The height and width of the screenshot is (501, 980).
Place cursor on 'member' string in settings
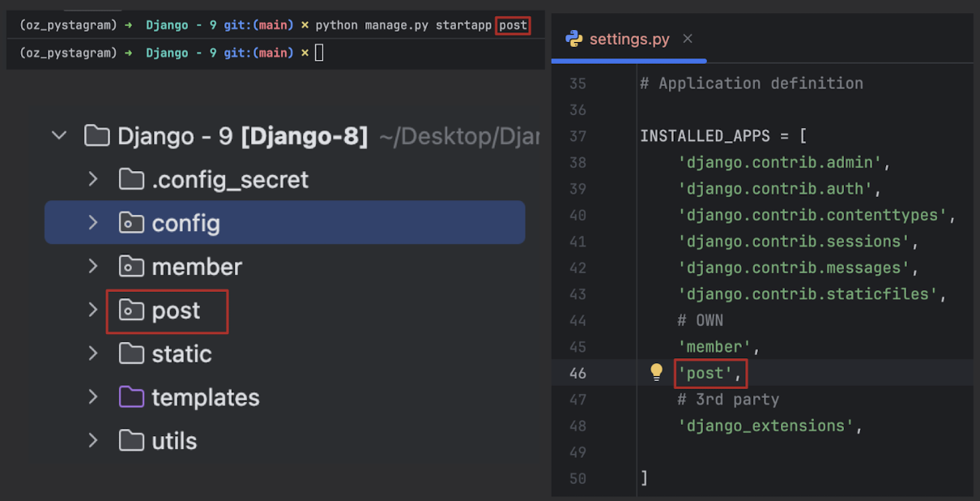click(715, 347)
